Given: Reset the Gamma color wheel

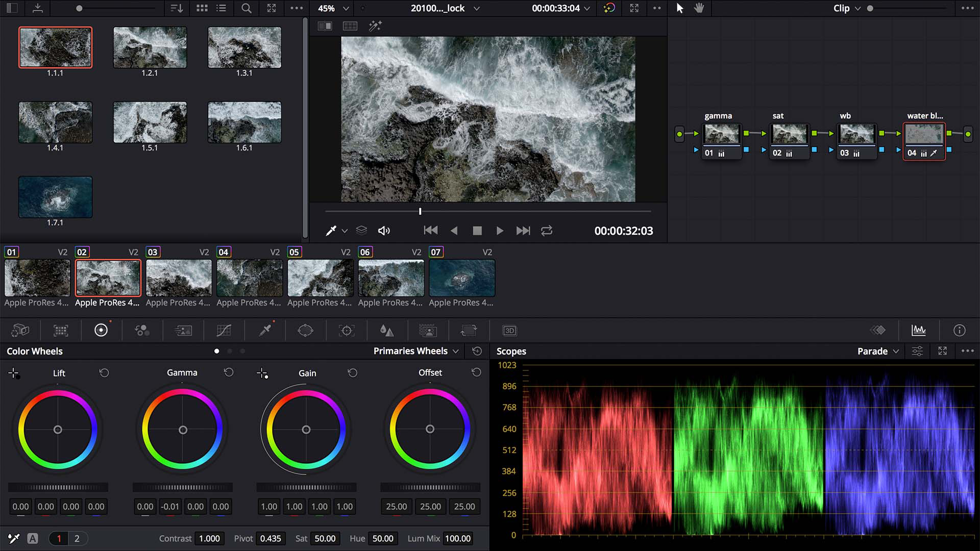Looking at the screenshot, I should coord(229,372).
